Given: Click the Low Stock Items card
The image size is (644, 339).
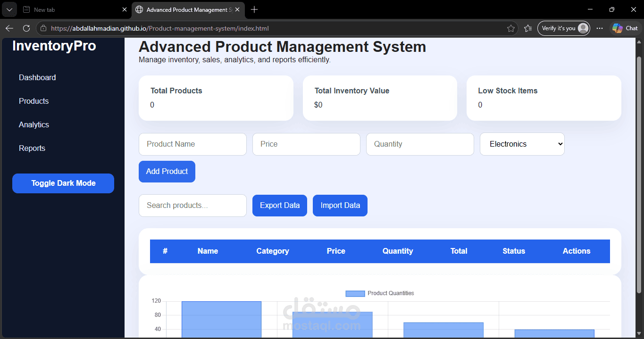Looking at the screenshot, I should [x=544, y=98].
